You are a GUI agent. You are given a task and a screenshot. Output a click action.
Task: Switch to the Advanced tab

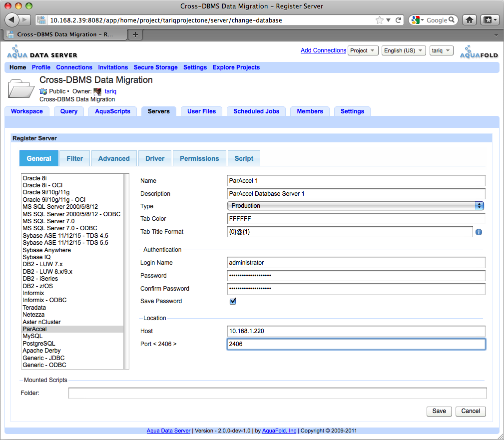pos(114,158)
